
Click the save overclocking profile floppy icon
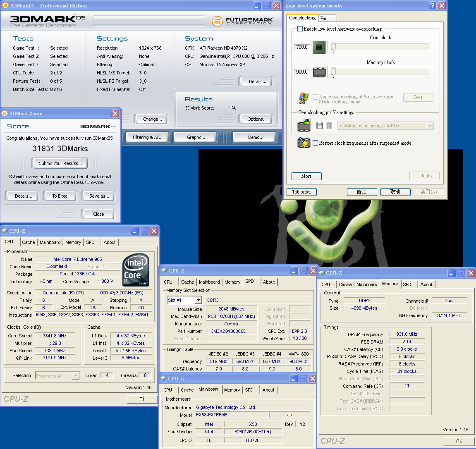319,126
